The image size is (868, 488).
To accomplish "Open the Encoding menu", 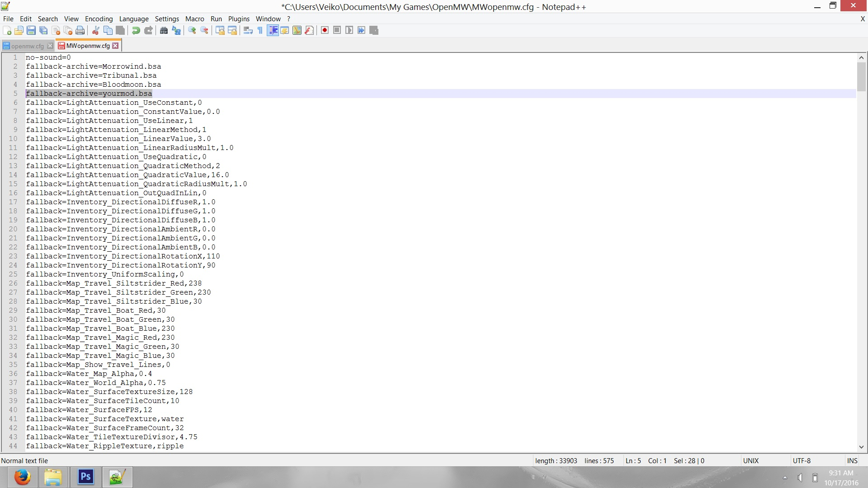I will [99, 19].
